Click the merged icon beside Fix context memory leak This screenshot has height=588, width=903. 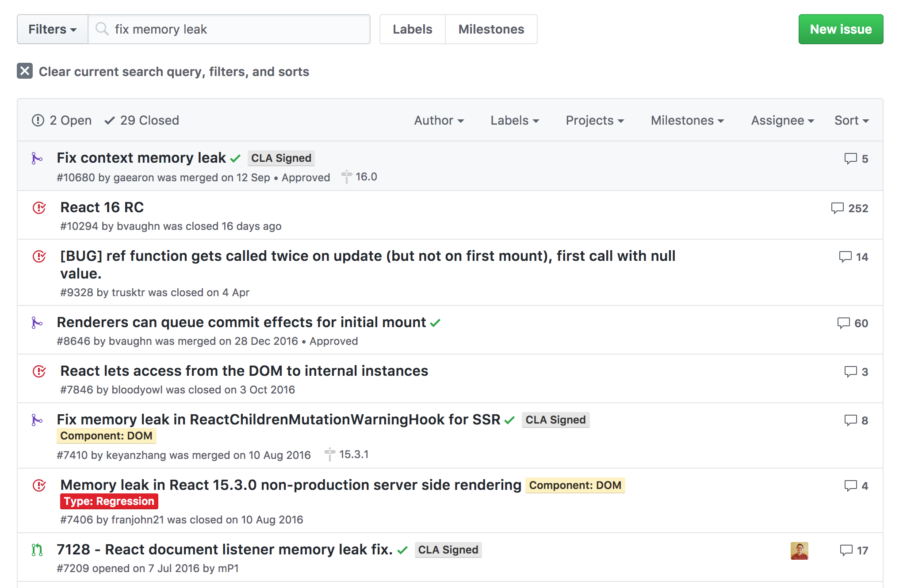point(37,158)
